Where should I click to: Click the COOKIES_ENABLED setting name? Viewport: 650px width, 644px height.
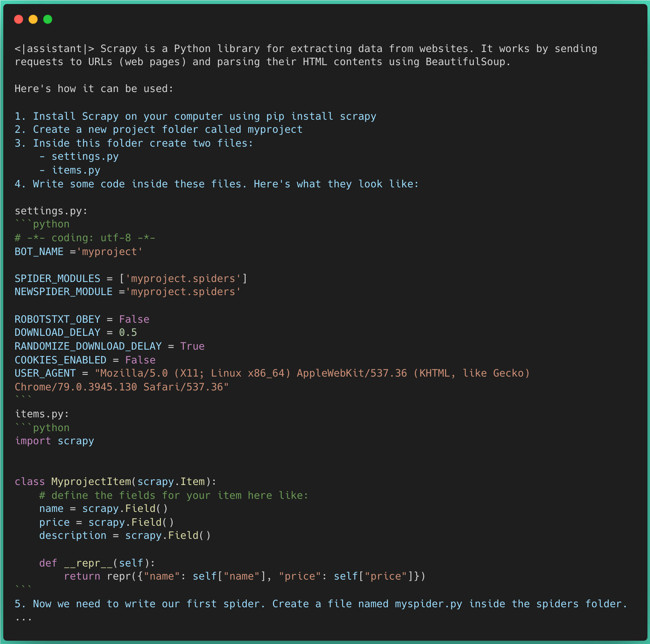[x=60, y=360]
